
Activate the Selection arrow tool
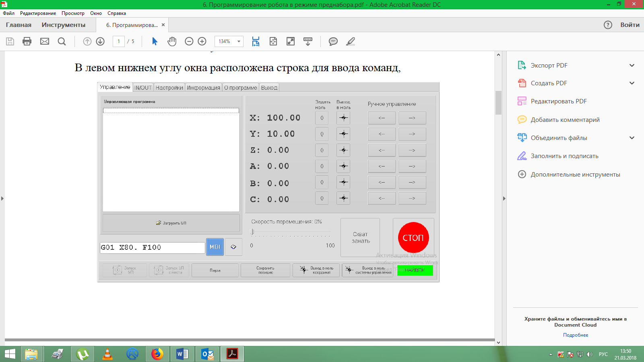(155, 41)
